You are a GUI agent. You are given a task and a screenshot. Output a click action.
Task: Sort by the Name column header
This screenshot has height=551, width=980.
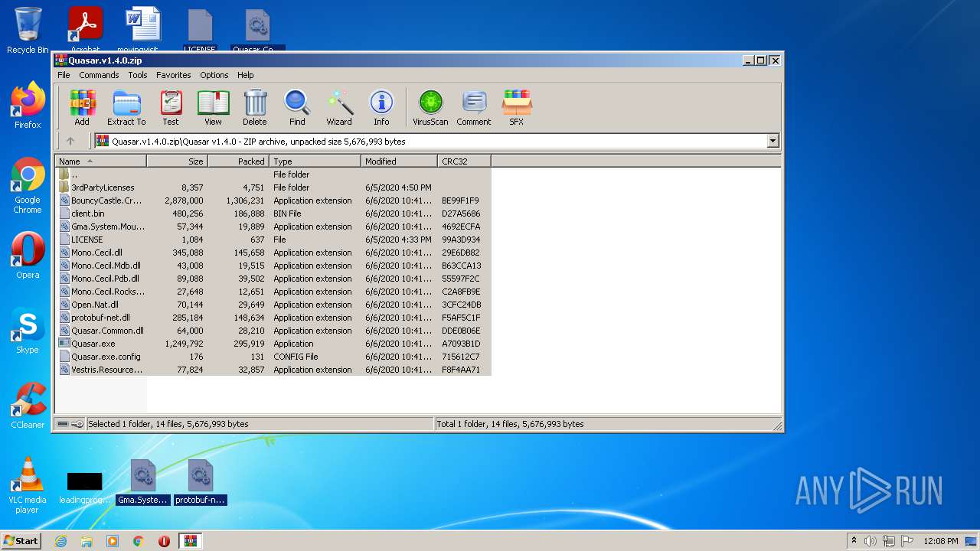pos(101,161)
